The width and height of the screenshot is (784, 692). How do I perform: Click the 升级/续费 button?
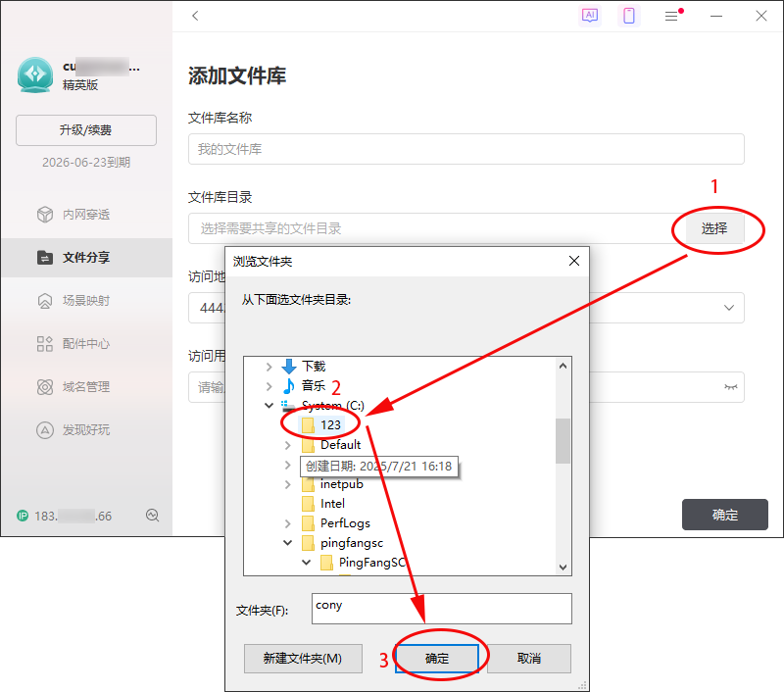[86, 130]
